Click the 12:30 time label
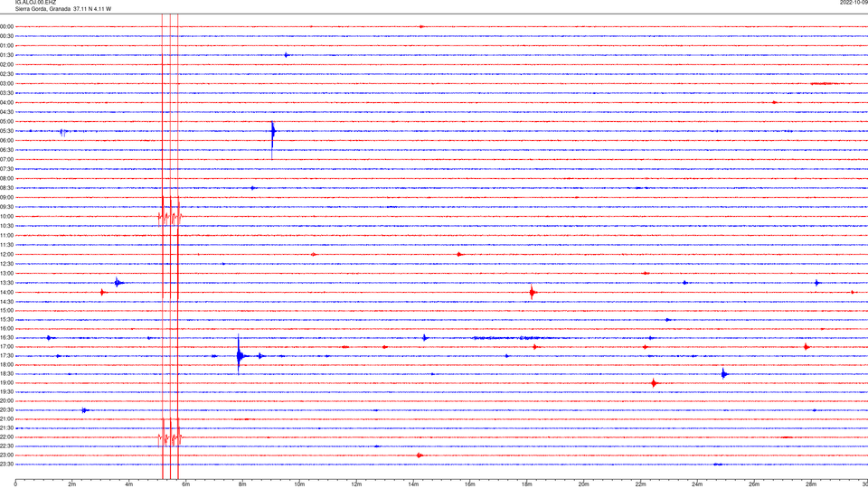The height and width of the screenshot is (488, 868). [7, 264]
